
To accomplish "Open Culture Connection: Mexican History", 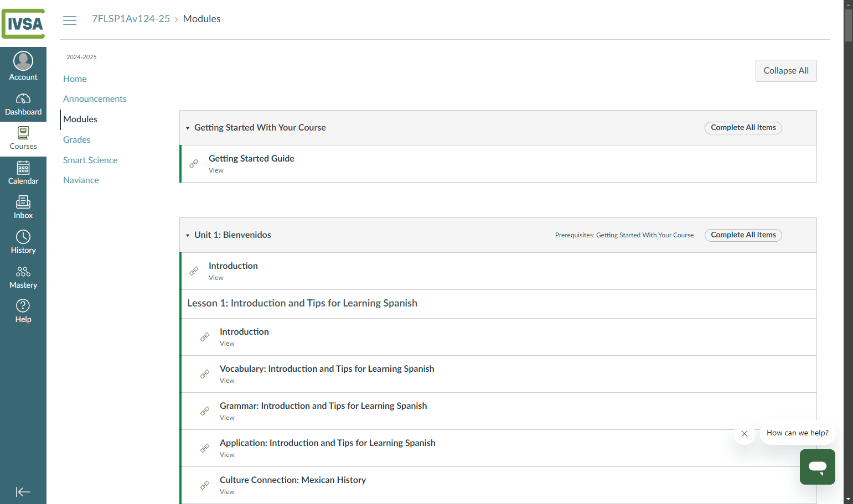I will pyautogui.click(x=293, y=480).
